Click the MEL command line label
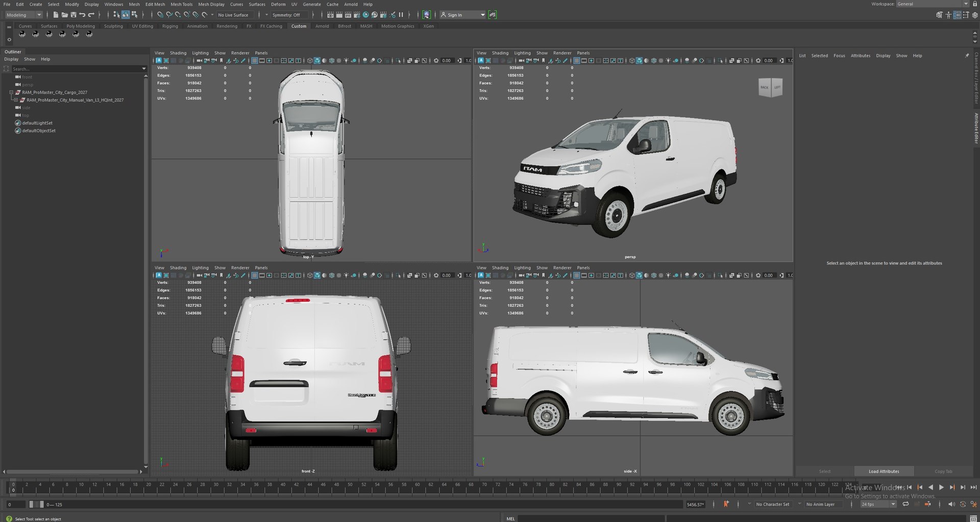980x522 pixels. tap(510, 519)
